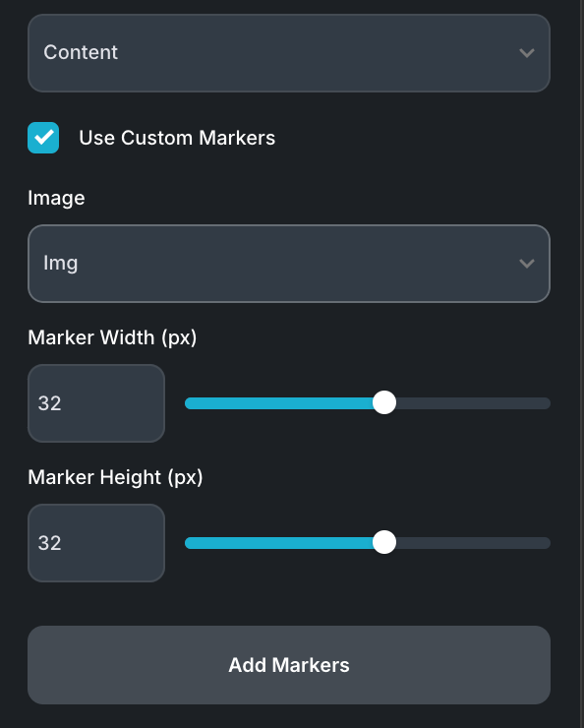Click the blue filled Marker Height slider track
584x728 pixels.
[x=279, y=543]
